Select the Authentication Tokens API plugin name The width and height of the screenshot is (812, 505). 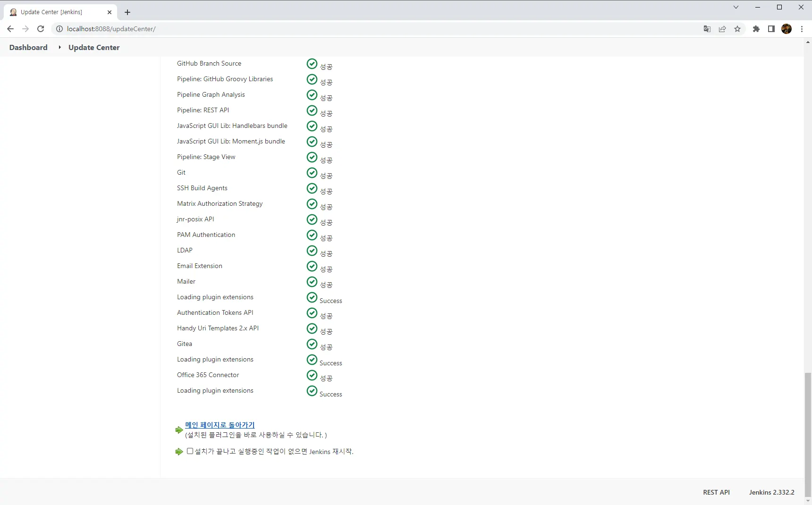tap(215, 312)
